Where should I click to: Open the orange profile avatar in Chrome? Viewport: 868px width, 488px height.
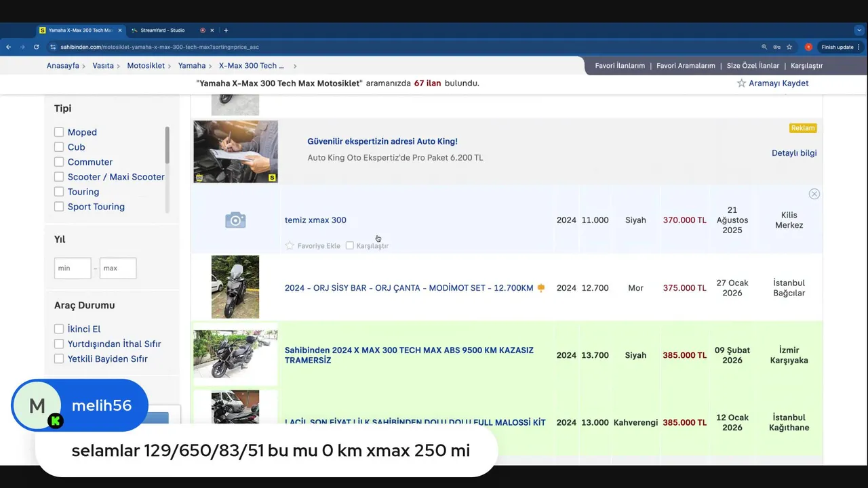coord(808,47)
